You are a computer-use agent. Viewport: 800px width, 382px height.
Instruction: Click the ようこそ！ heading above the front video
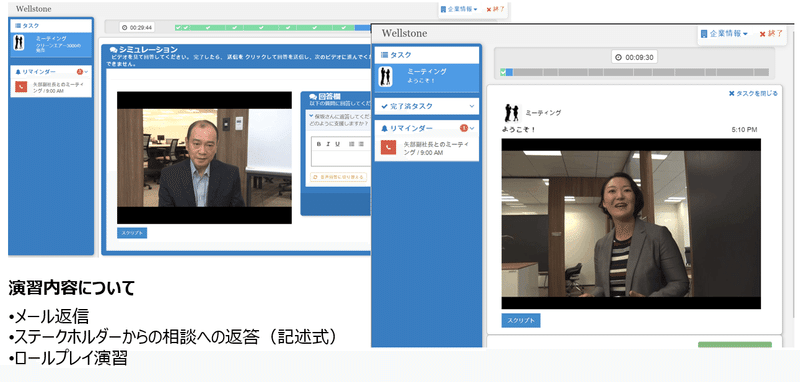click(x=518, y=130)
